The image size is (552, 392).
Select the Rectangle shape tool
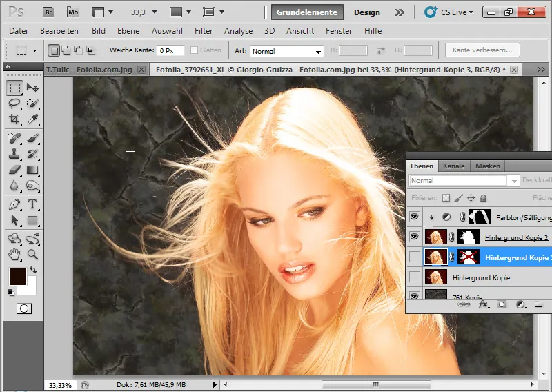click(32, 220)
